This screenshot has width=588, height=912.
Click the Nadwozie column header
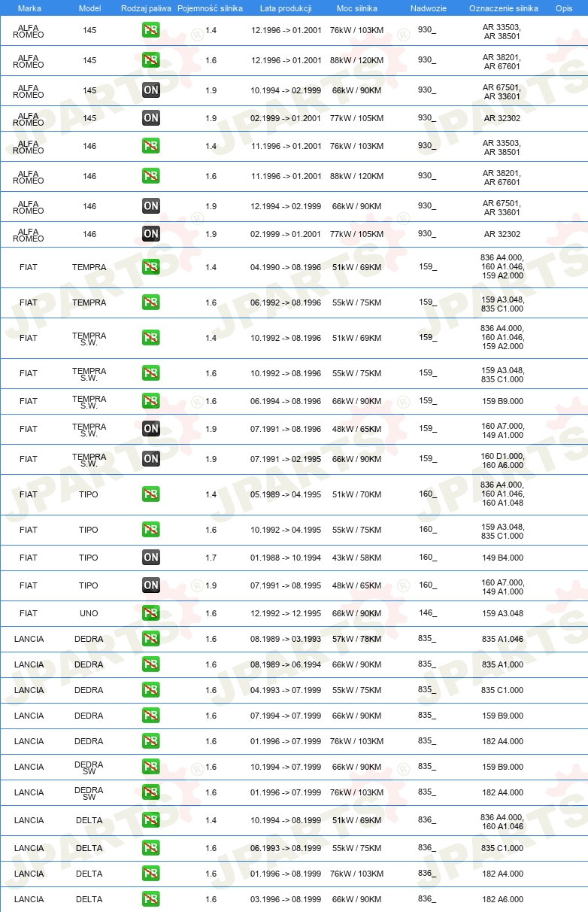pyautogui.click(x=428, y=8)
